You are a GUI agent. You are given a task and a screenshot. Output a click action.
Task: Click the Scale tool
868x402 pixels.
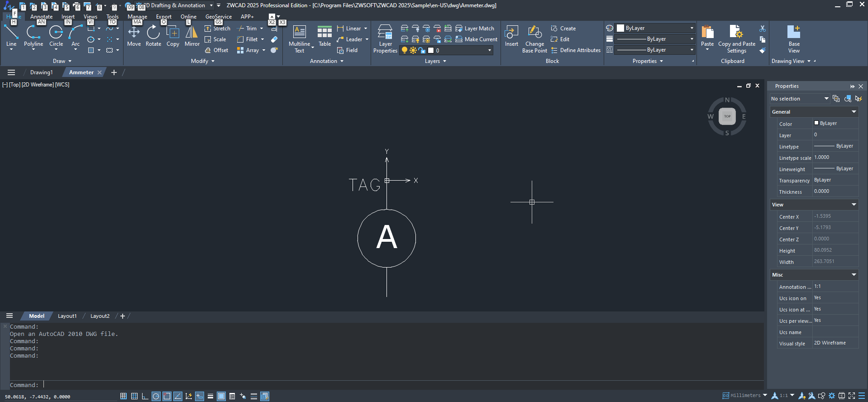coord(215,39)
